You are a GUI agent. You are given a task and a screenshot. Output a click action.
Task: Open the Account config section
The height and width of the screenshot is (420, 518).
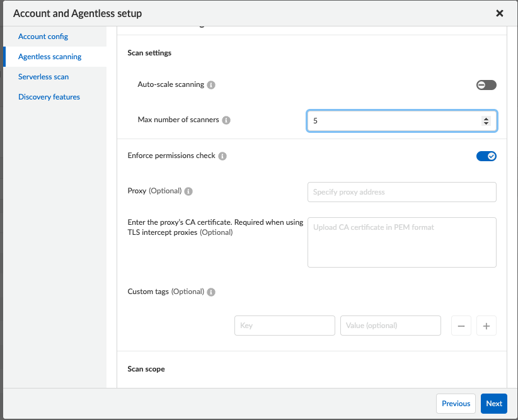pyautogui.click(x=43, y=37)
